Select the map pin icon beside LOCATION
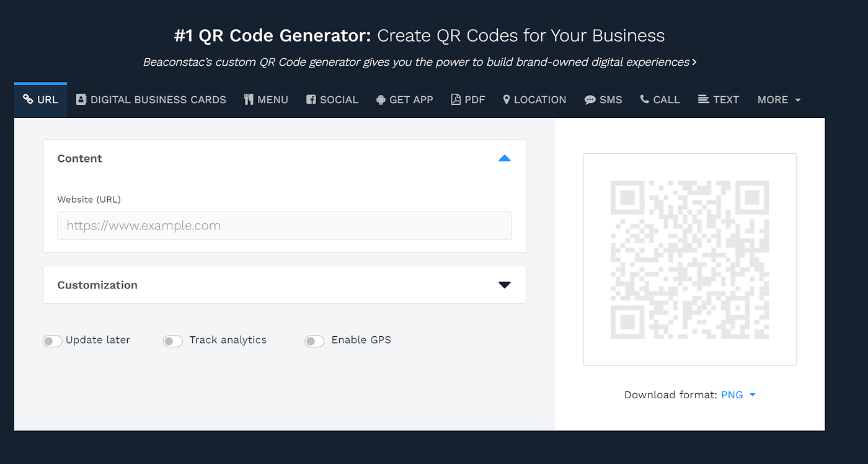 pos(506,99)
